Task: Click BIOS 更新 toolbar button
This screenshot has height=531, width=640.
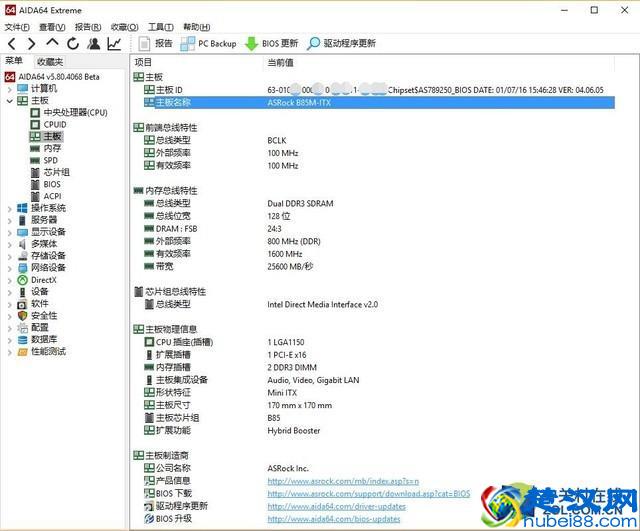Action: (x=271, y=44)
